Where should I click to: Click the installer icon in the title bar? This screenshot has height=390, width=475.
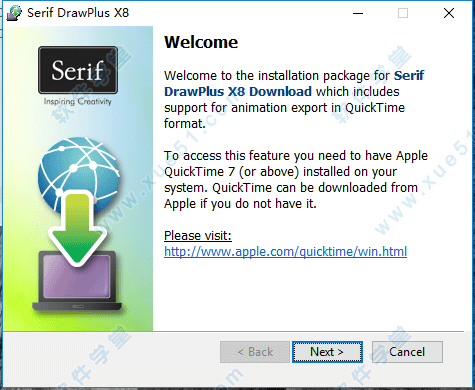14,13
